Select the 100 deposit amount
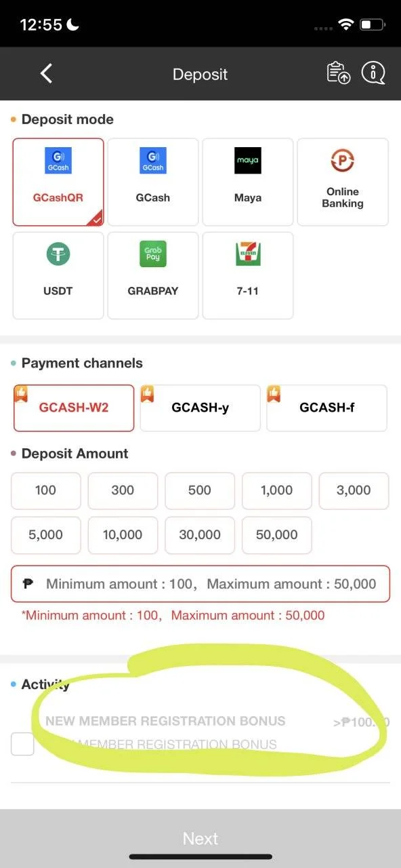 click(x=45, y=490)
